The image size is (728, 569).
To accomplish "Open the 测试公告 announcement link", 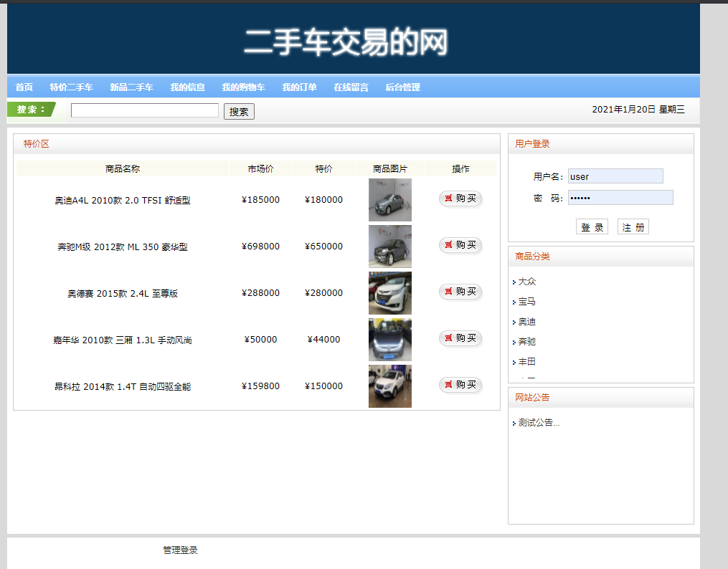I will [x=536, y=423].
